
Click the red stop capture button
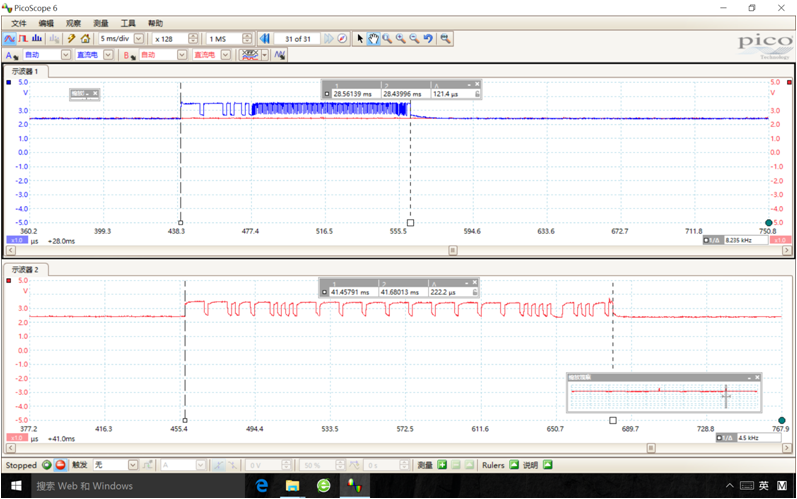(60, 465)
